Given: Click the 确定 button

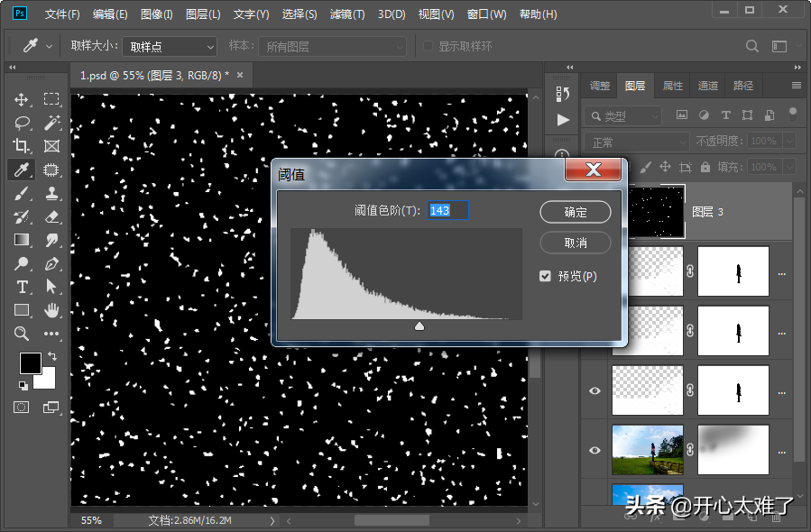Looking at the screenshot, I should [576, 212].
